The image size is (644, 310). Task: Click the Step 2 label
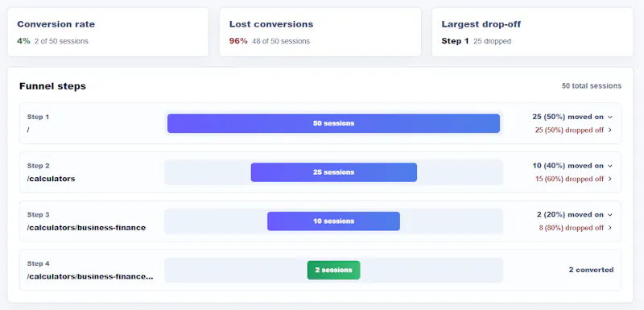(38, 166)
